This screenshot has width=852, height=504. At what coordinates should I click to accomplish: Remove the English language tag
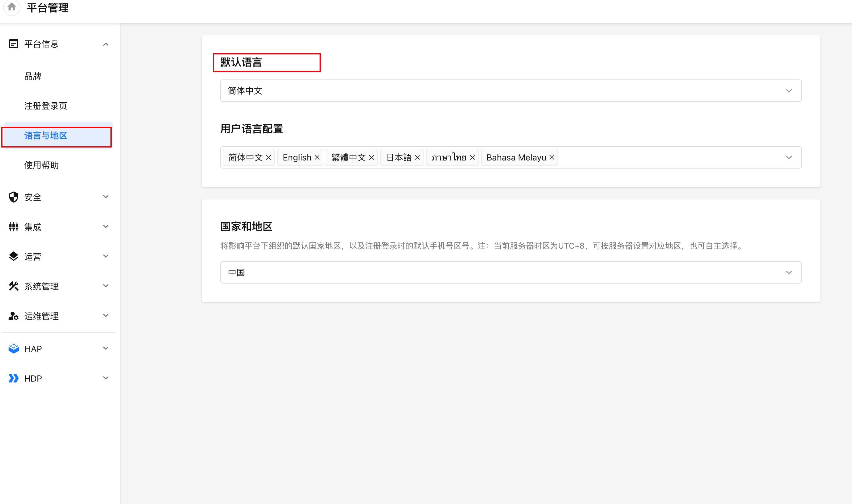[317, 158]
